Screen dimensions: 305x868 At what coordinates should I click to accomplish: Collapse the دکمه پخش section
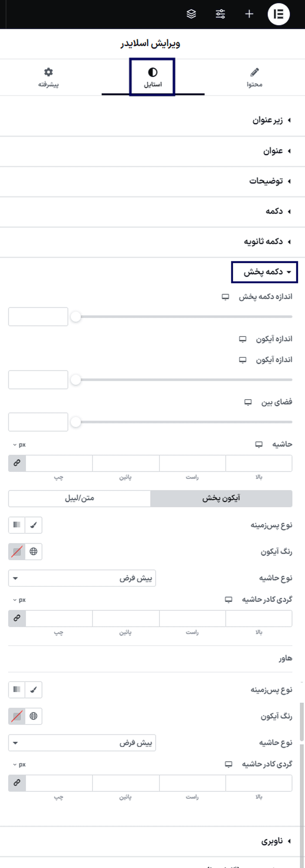tap(264, 272)
